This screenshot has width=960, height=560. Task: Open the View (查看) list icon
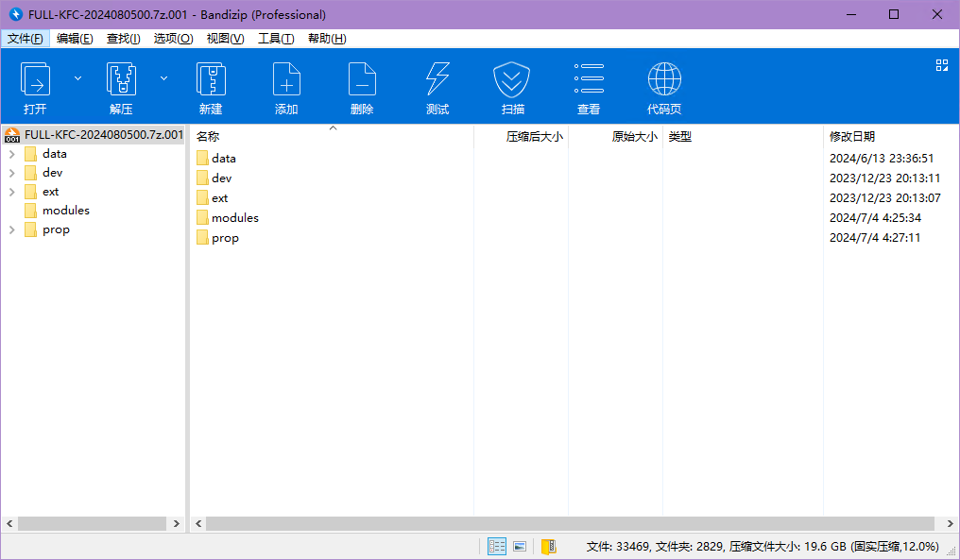pyautogui.click(x=589, y=81)
